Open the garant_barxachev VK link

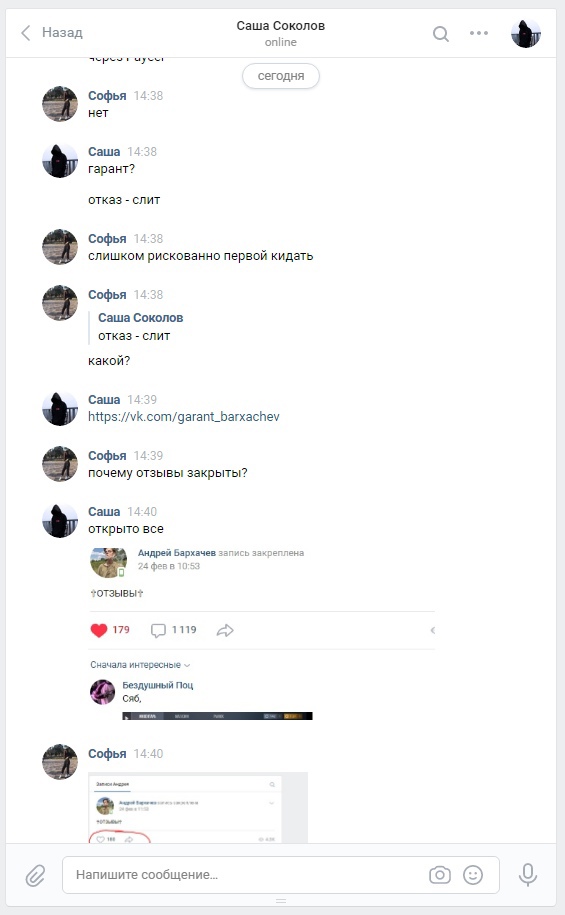184,417
